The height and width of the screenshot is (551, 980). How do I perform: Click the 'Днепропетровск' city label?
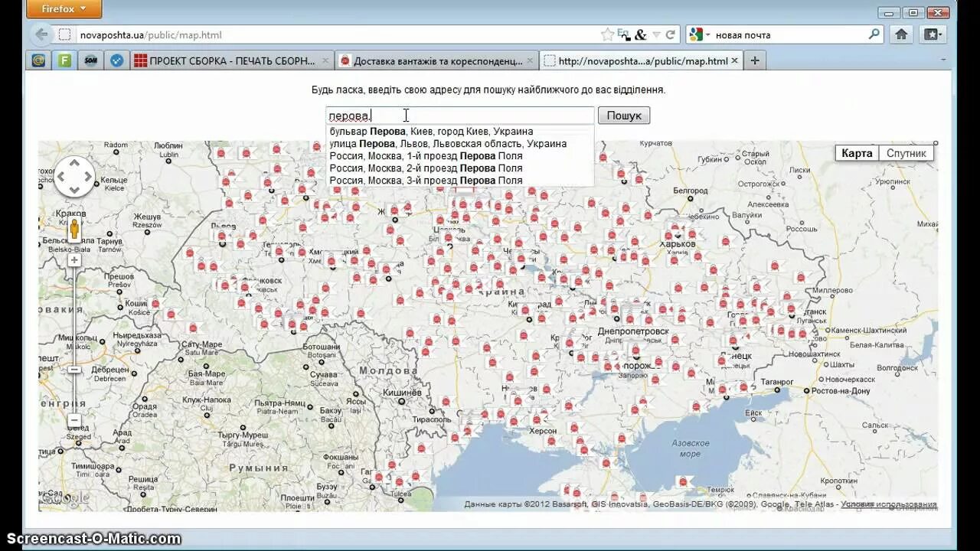coord(633,331)
